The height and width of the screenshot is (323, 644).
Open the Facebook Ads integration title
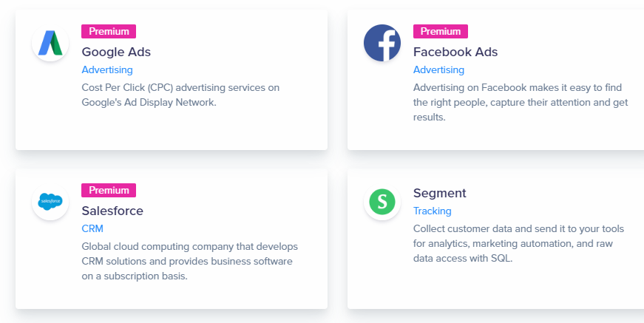tap(455, 52)
